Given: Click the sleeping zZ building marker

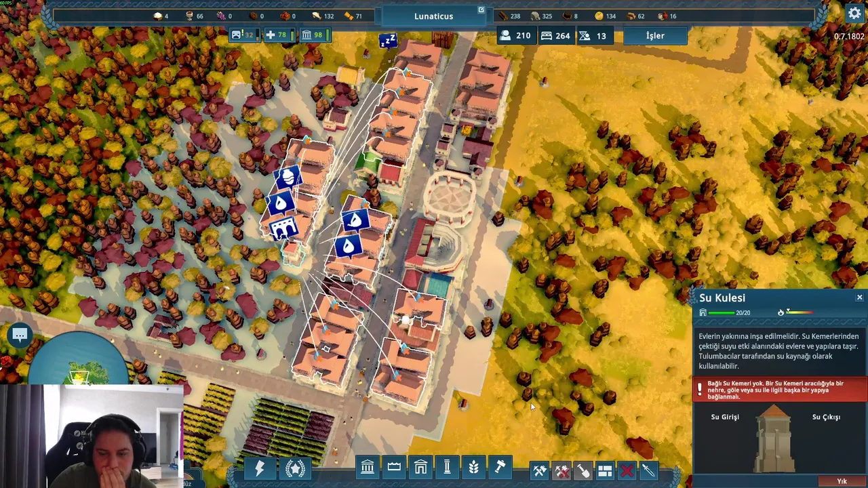Looking at the screenshot, I should pyautogui.click(x=387, y=41).
